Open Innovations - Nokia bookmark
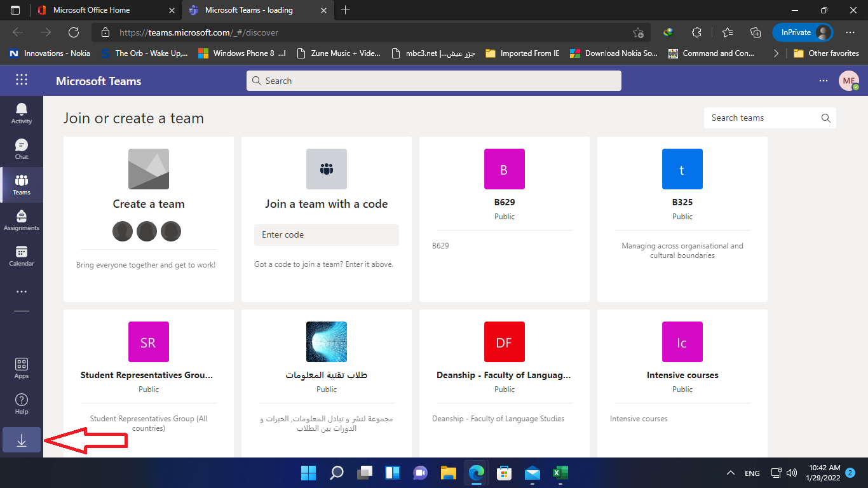 click(50, 53)
